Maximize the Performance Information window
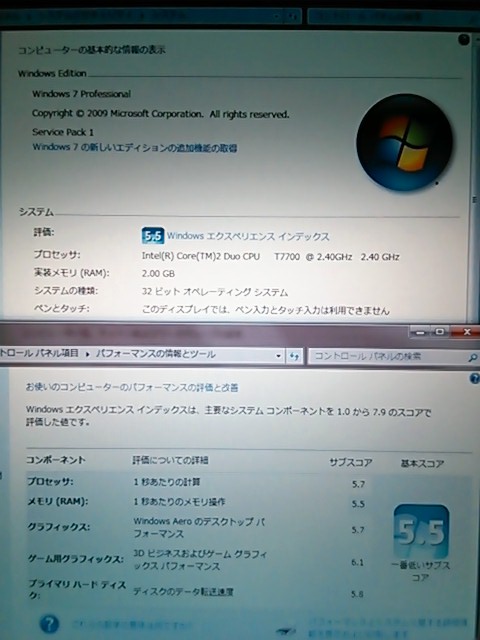 [440, 332]
